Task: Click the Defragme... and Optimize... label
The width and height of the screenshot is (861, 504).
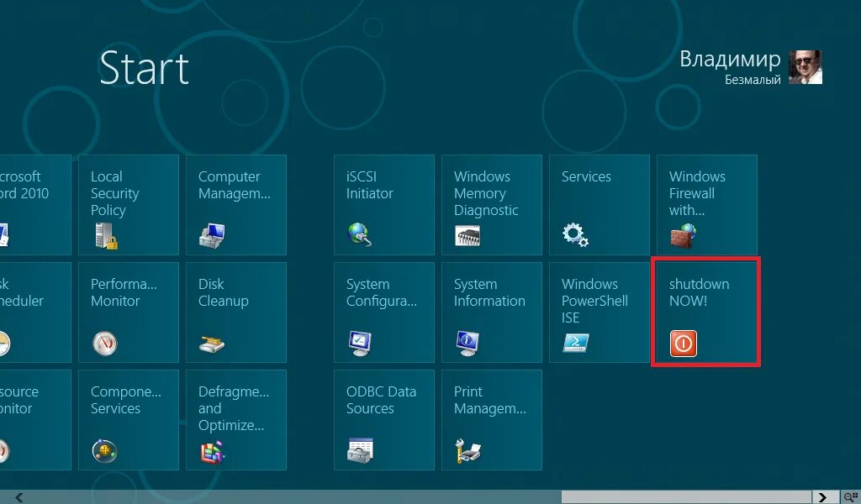Action: pos(234,408)
